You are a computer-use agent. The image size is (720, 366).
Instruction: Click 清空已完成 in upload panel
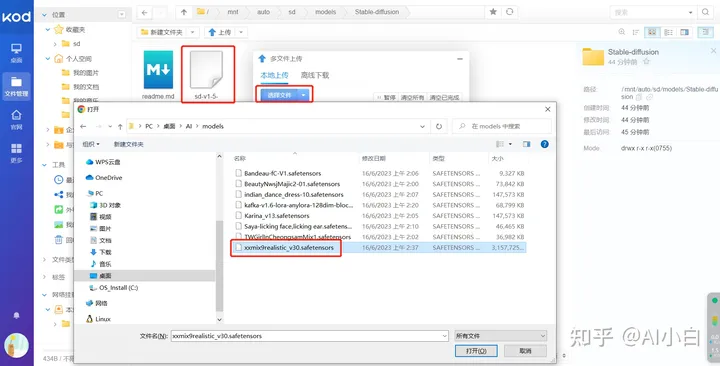444,97
